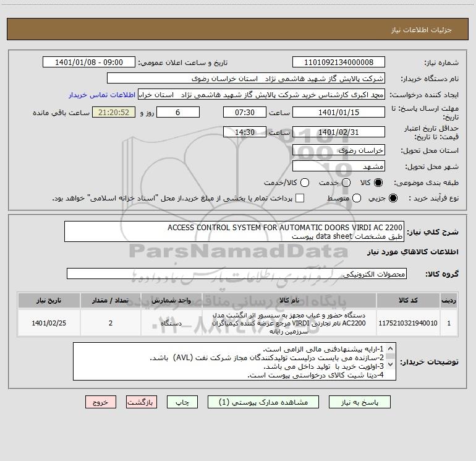
Task: Click the goods group field محصولات الکترونیکی
Action: 237,274
